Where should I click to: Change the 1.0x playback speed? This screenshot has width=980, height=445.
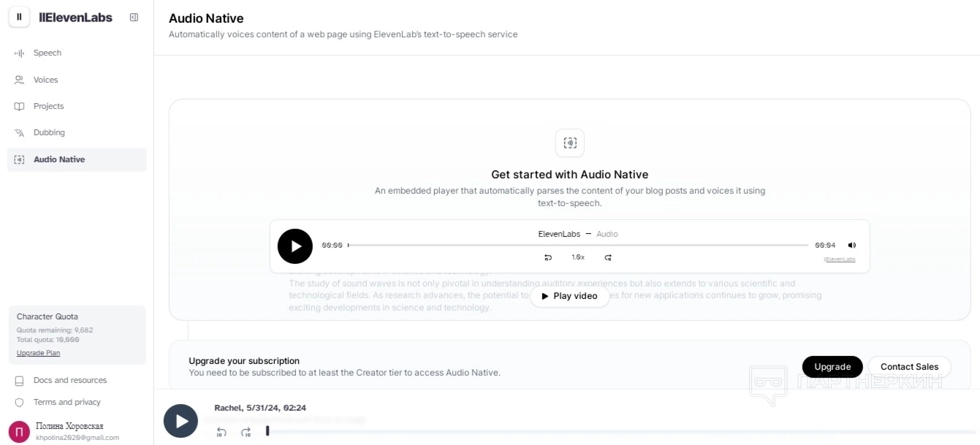tap(578, 257)
